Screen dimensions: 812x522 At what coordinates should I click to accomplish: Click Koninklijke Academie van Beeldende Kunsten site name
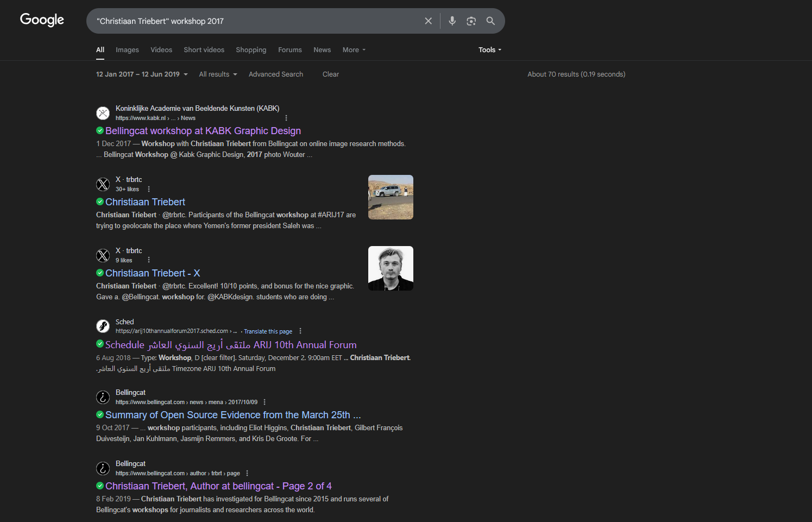197,109
